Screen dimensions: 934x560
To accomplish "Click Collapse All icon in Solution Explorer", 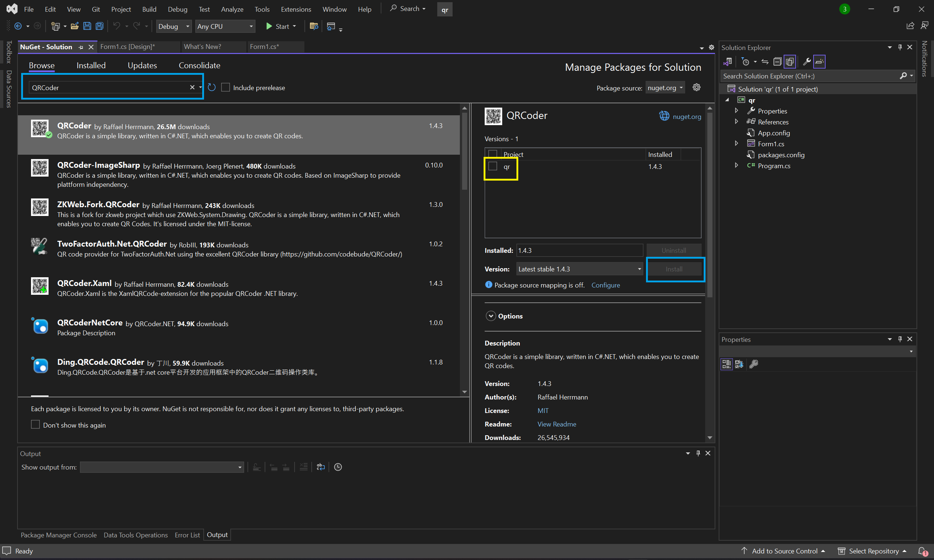I will (777, 62).
